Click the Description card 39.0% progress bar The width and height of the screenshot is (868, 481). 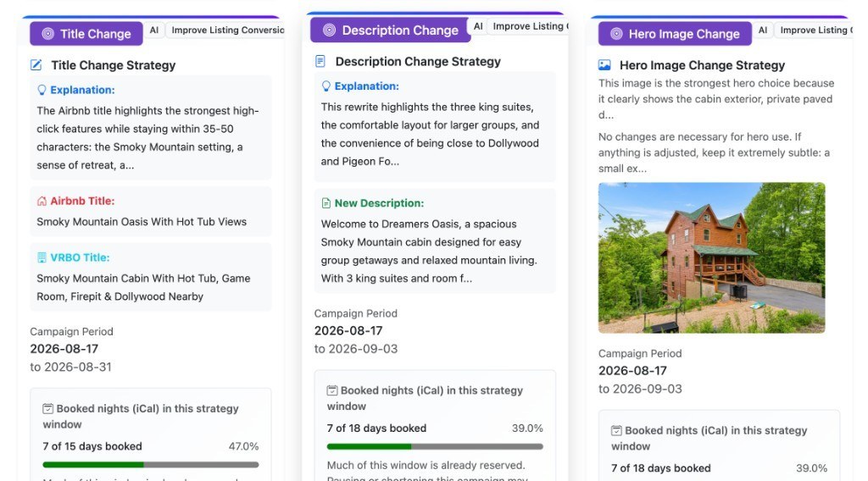pyautogui.click(x=435, y=446)
